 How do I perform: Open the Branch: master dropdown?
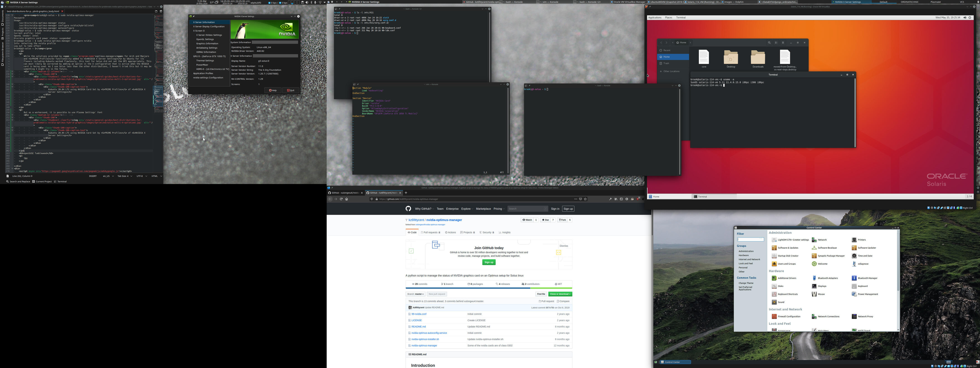pyautogui.click(x=415, y=294)
